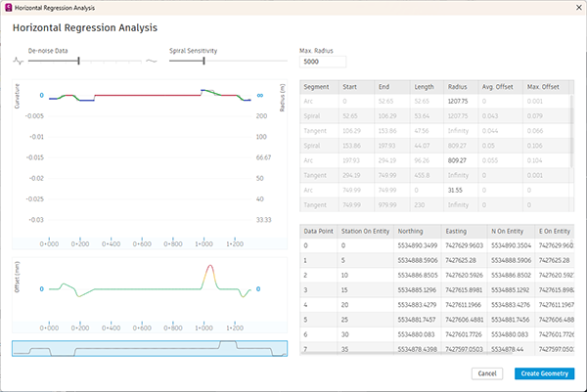
Task: Click the noisy waveform icon beside De-noise Data
Action: [19, 61]
